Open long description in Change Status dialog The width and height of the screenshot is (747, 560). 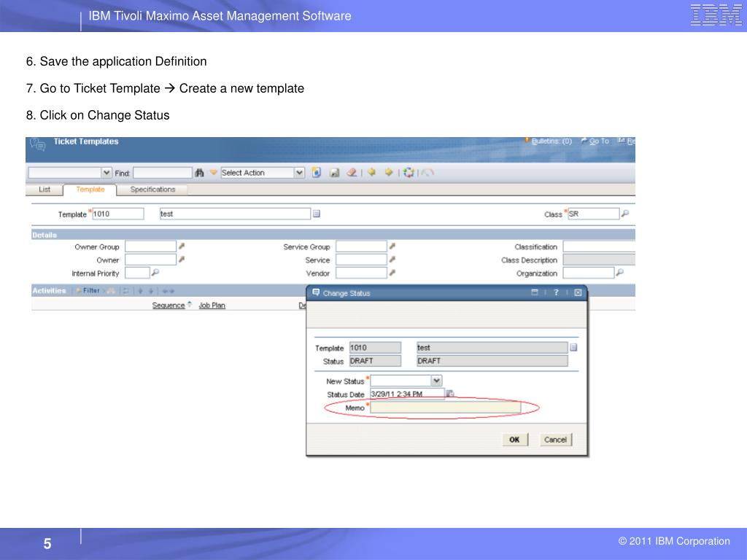click(573, 348)
